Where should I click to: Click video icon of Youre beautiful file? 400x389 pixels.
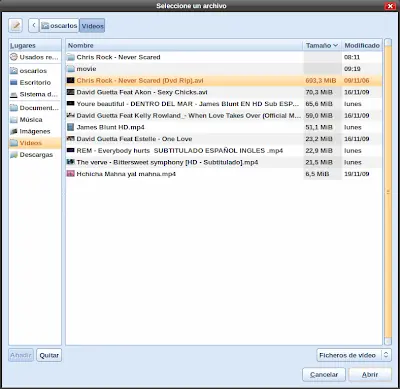(x=71, y=104)
